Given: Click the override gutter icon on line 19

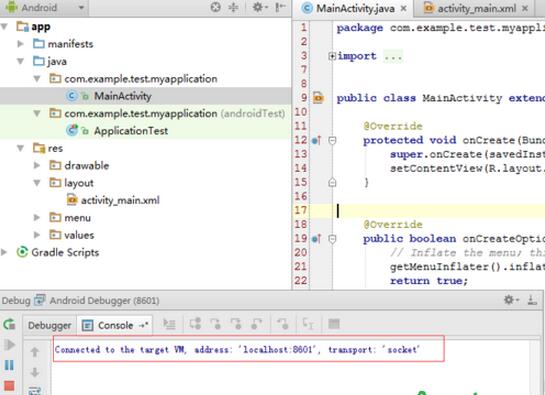Looking at the screenshot, I should (316, 239).
